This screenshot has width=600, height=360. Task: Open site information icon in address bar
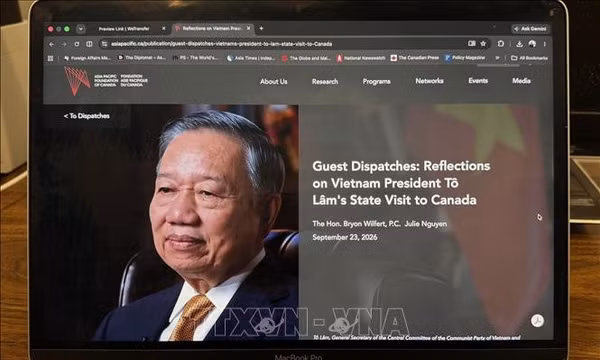tap(104, 44)
